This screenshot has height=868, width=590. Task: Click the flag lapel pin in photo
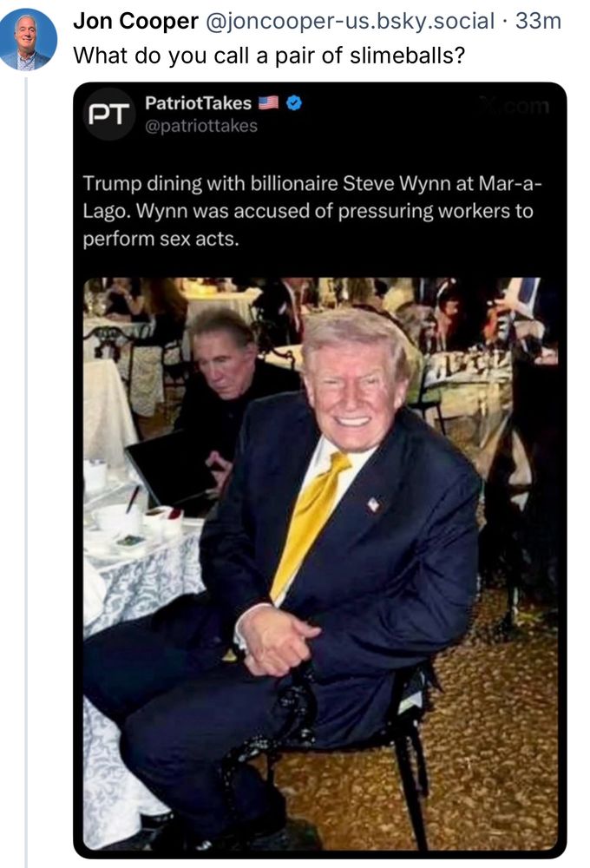374,503
